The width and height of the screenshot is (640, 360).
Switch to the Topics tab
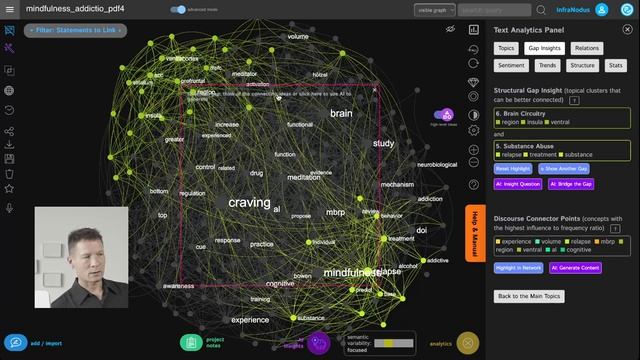tap(506, 48)
